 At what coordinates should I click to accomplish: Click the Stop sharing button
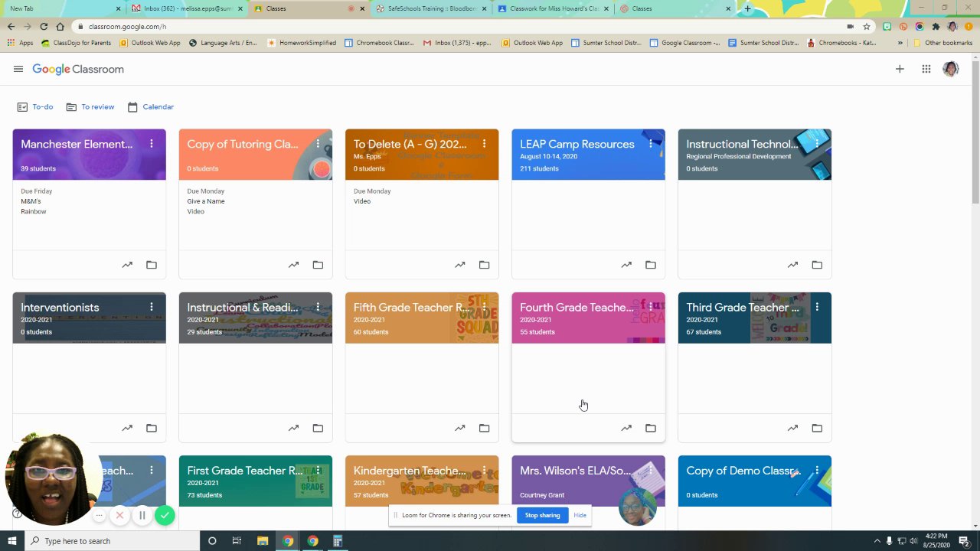tap(542, 515)
